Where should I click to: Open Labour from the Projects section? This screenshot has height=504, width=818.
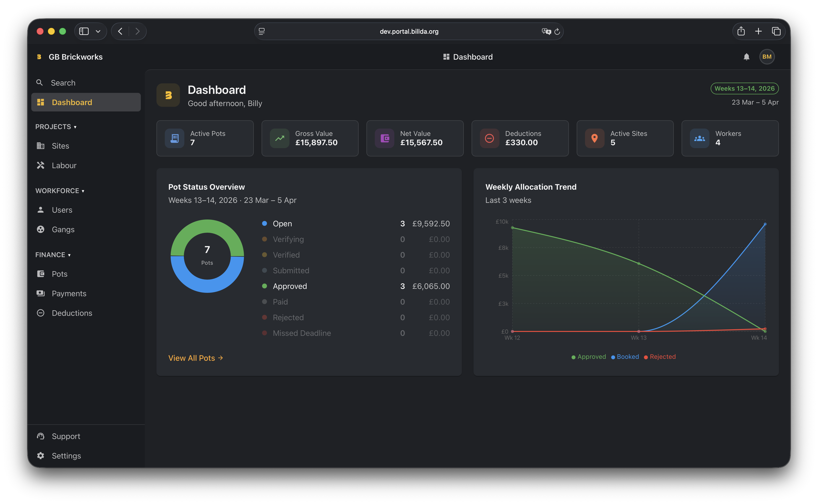[x=64, y=165]
